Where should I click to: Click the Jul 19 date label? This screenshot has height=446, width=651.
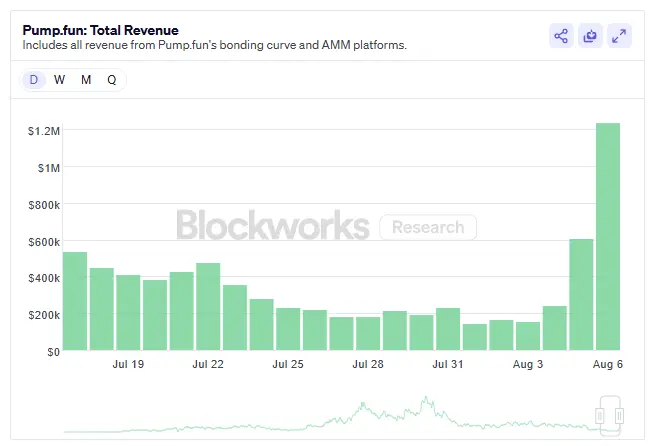pos(128,364)
